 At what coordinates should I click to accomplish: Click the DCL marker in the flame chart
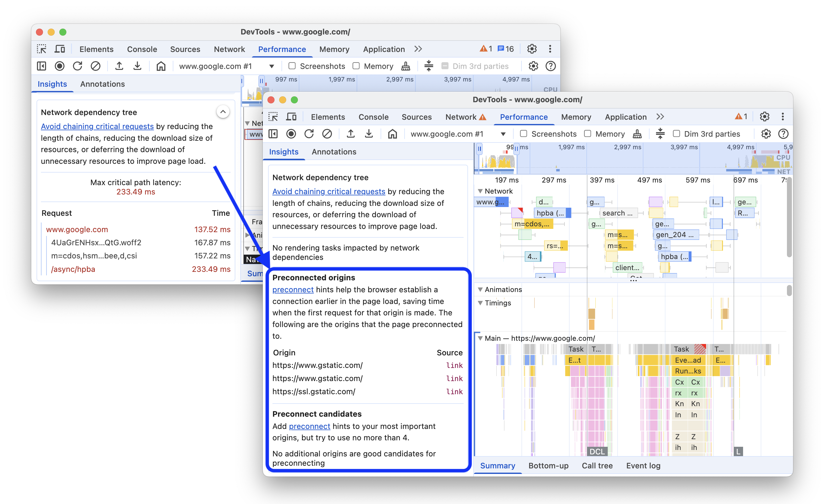point(597,452)
